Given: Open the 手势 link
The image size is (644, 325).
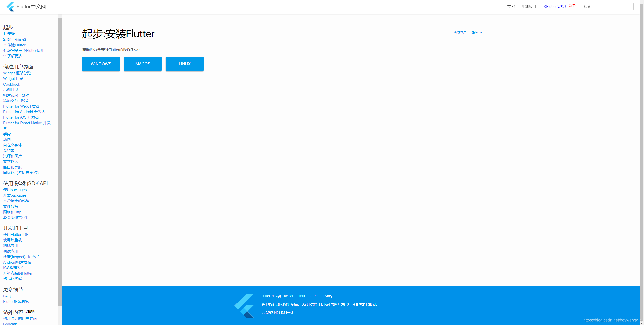Looking at the screenshot, I should point(7,134).
